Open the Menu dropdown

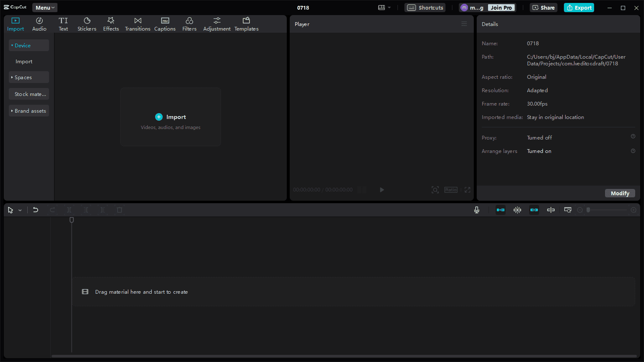tap(45, 8)
